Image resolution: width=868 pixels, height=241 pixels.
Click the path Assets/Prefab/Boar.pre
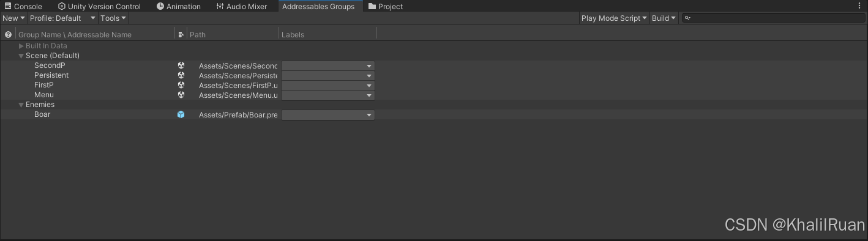pyautogui.click(x=238, y=114)
